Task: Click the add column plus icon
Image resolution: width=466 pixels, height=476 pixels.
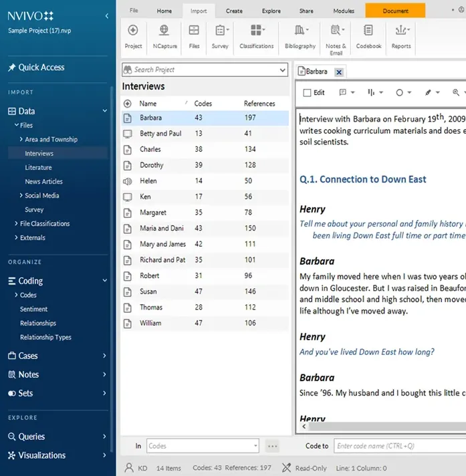Action: (x=128, y=104)
